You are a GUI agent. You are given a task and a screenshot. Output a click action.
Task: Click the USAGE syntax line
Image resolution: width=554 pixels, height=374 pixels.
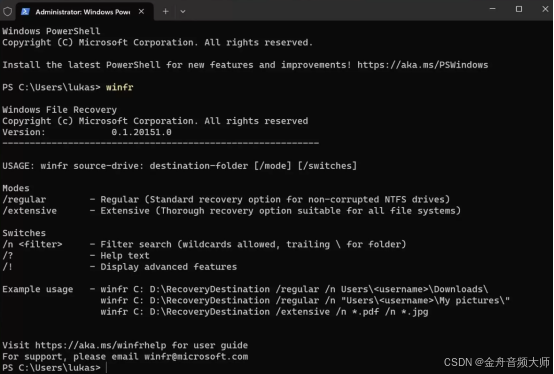click(179, 166)
